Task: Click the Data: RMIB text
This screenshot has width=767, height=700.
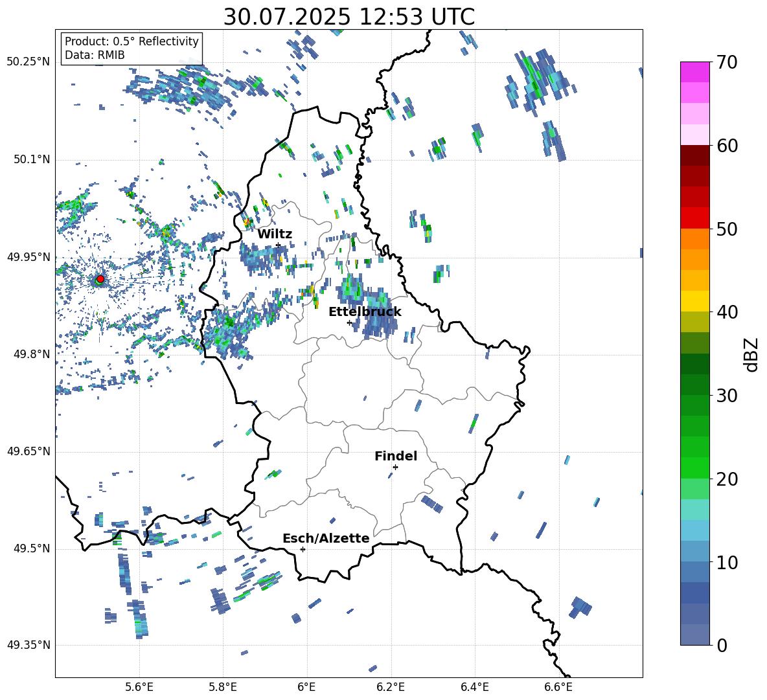Action: point(95,55)
